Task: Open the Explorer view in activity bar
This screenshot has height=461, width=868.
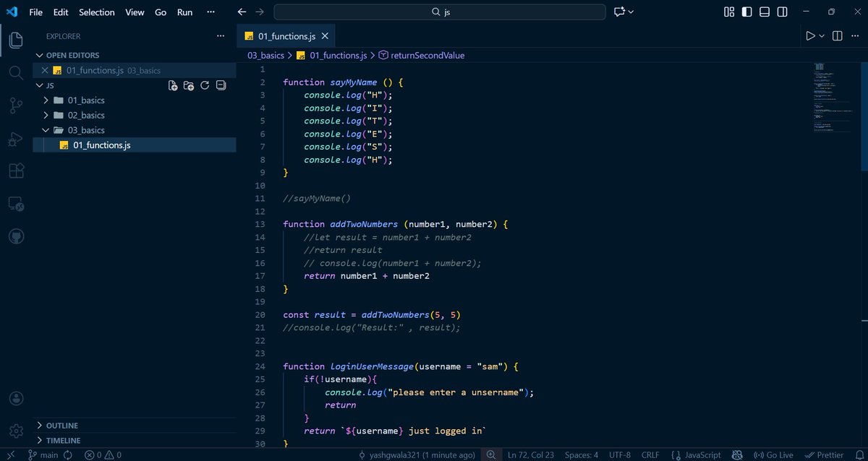Action: 16,40
